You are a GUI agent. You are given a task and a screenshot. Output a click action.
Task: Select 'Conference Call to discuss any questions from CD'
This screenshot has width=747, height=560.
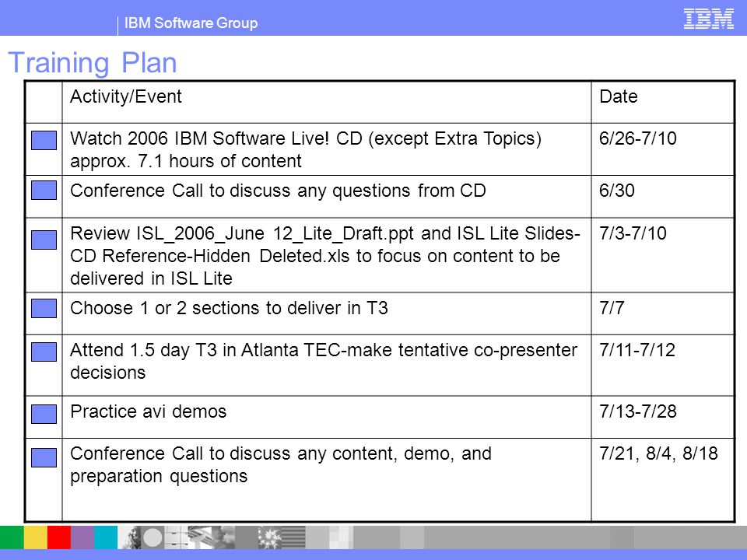point(278,191)
